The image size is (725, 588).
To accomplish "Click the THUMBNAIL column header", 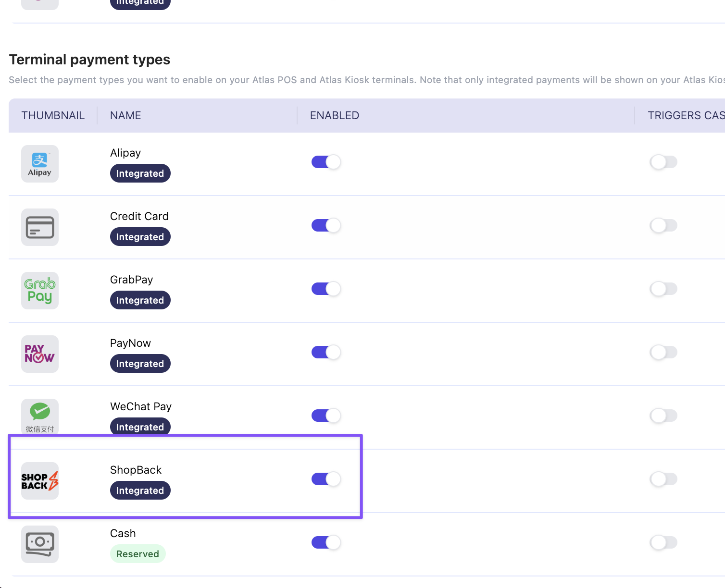I will [53, 115].
